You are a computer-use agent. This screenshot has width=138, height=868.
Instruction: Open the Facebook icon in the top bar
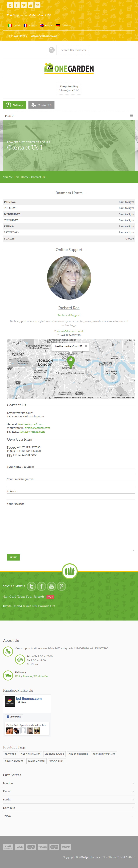point(17,5)
